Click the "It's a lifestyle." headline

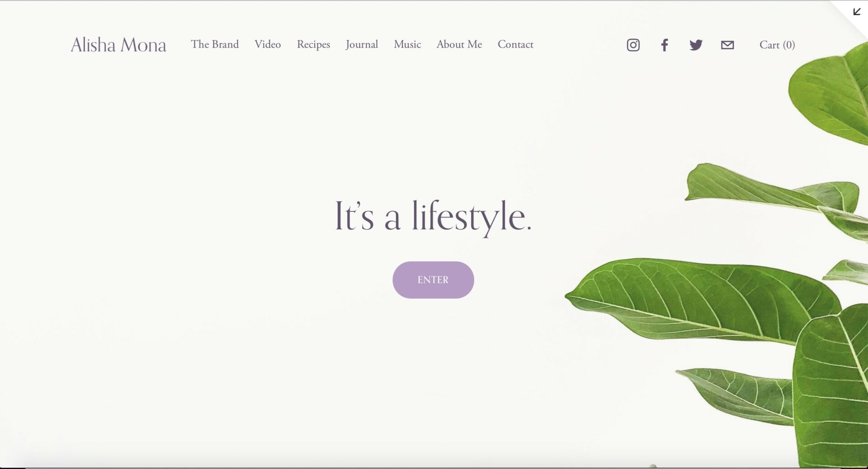(433, 217)
